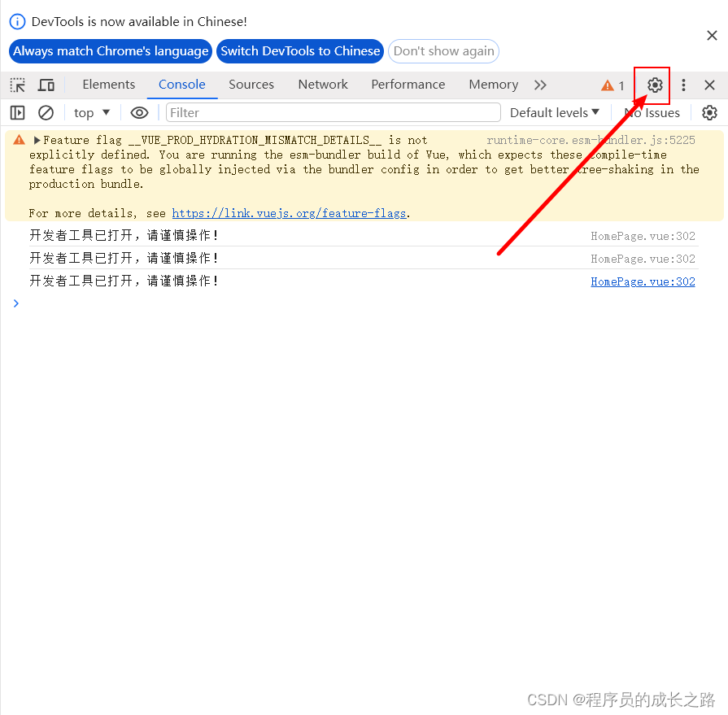Select the inspect element picker icon
This screenshot has height=715, width=728.
pos(18,85)
